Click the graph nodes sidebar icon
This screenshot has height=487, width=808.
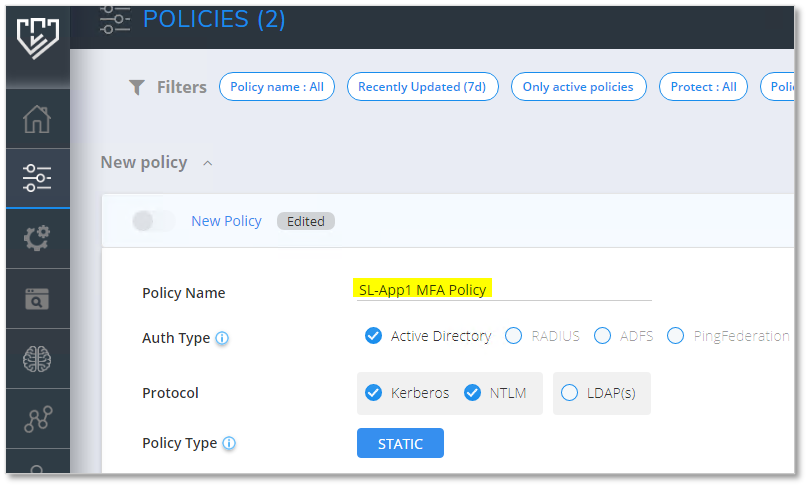pyautogui.click(x=37, y=418)
